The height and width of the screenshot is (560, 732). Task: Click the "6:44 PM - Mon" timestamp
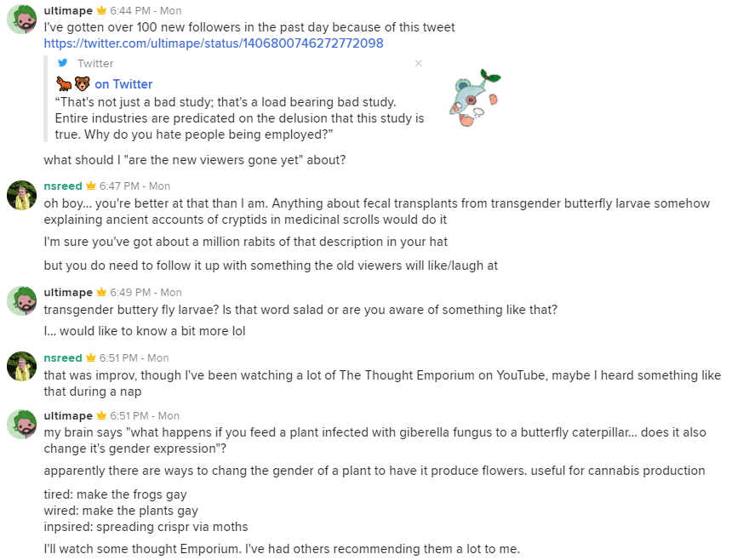click(145, 10)
